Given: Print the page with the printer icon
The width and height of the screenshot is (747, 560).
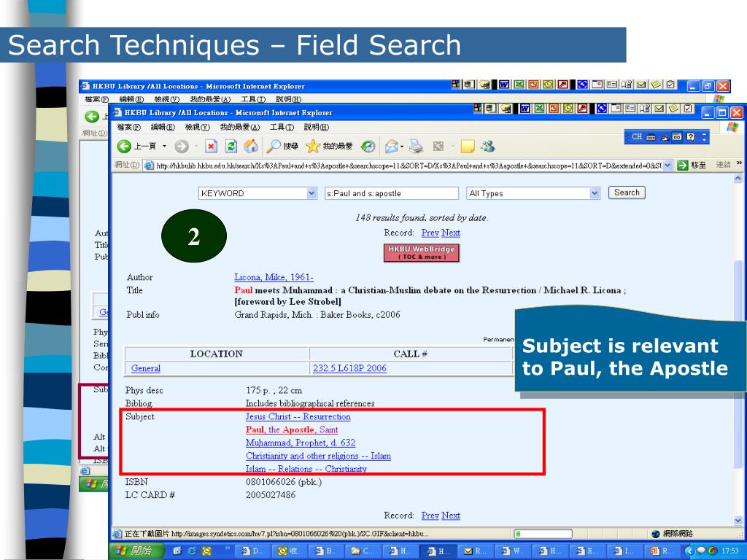Looking at the screenshot, I should (416, 146).
